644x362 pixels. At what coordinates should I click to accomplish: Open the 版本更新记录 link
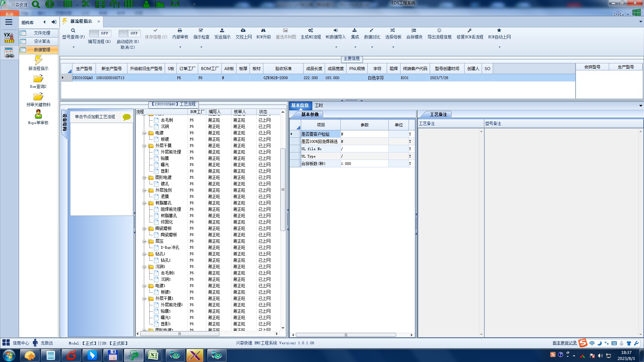point(565,343)
